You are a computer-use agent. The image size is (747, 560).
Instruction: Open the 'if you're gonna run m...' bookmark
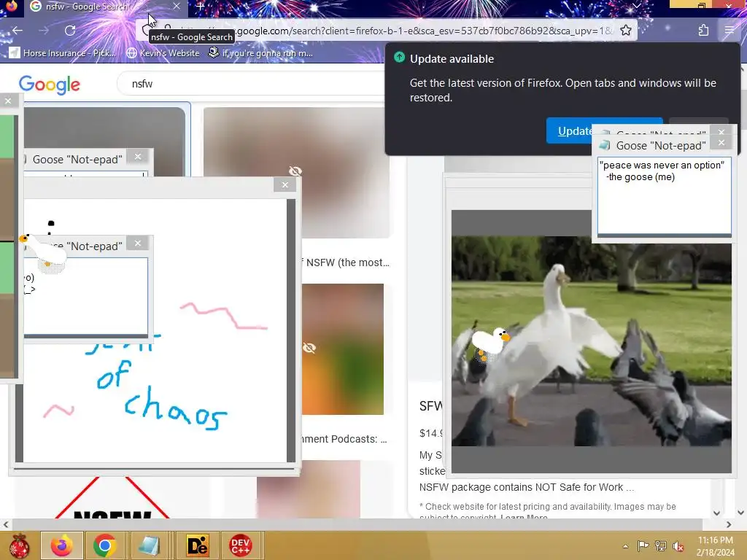(260, 52)
